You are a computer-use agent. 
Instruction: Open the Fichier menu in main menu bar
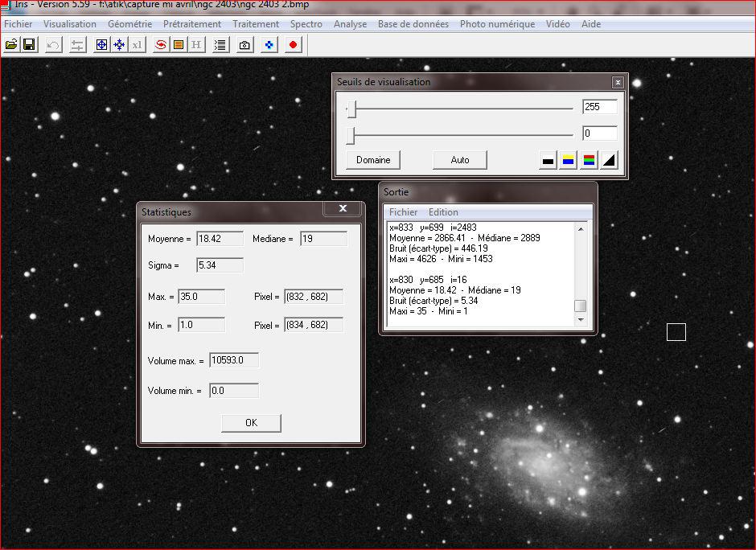coord(18,24)
